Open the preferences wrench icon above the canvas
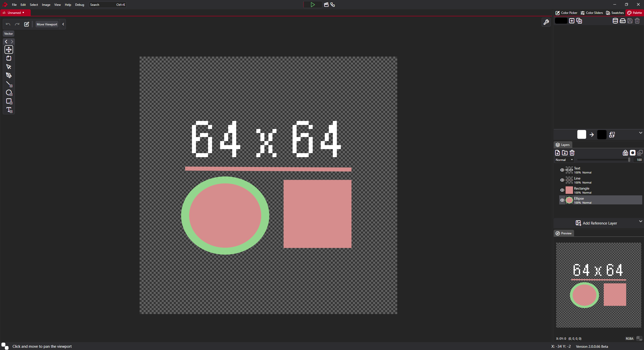644x350 pixels. coord(546,22)
